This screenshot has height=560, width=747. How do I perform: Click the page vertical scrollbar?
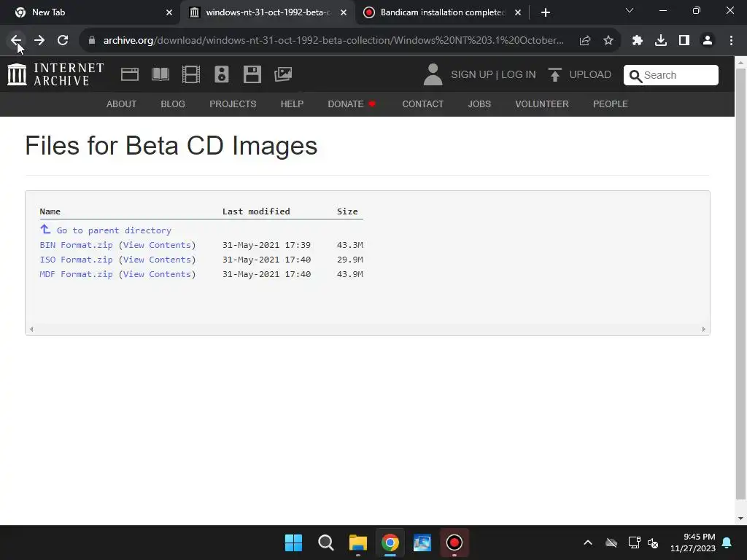(740, 284)
